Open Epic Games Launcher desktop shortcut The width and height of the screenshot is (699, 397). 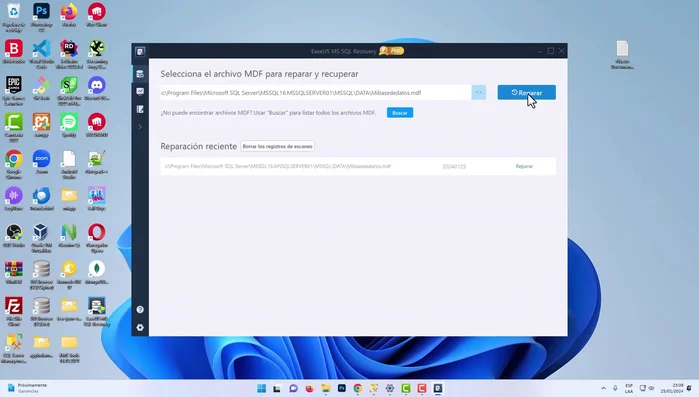coord(14,91)
